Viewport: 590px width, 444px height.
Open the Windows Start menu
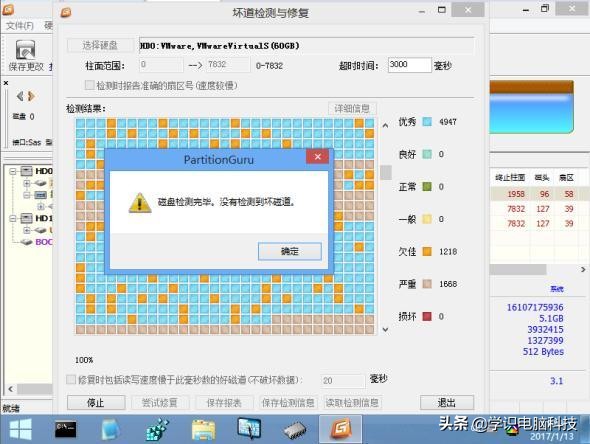click(x=20, y=429)
